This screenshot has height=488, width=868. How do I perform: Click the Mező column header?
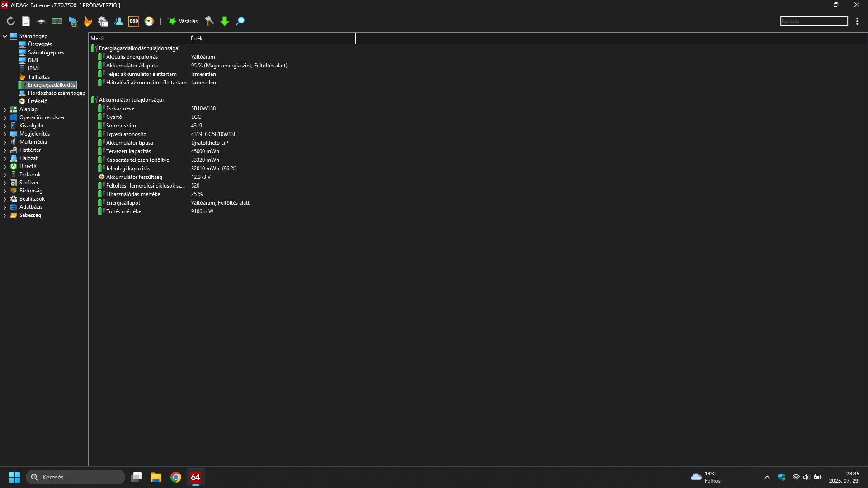[x=138, y=38]
